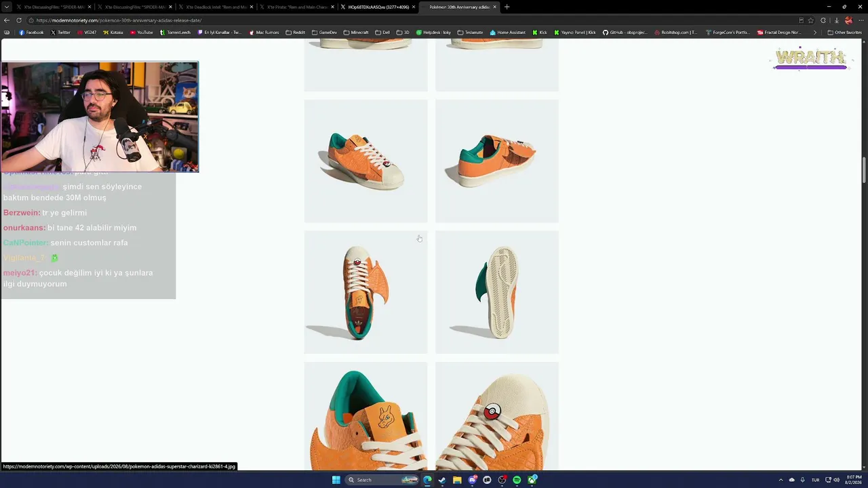
Task: Open the YouTube bookmark
Action: coord(141,33)
